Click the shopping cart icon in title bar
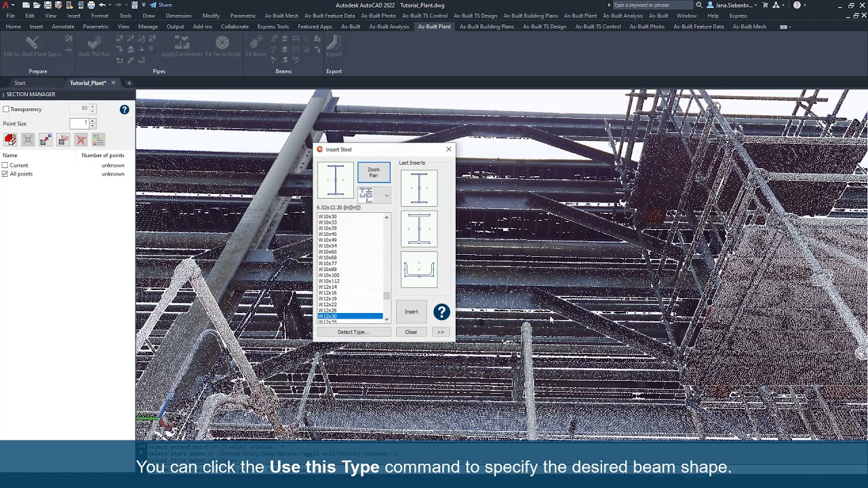This screenshot has height=488, width=868. point(766,5)
